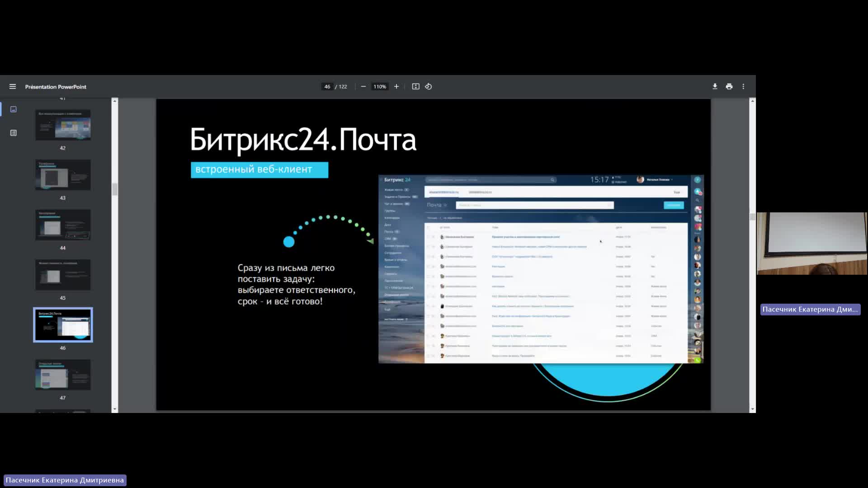This screenshot has width=868, height=488.
Task: Switch to document outline view
Action: 14,133
